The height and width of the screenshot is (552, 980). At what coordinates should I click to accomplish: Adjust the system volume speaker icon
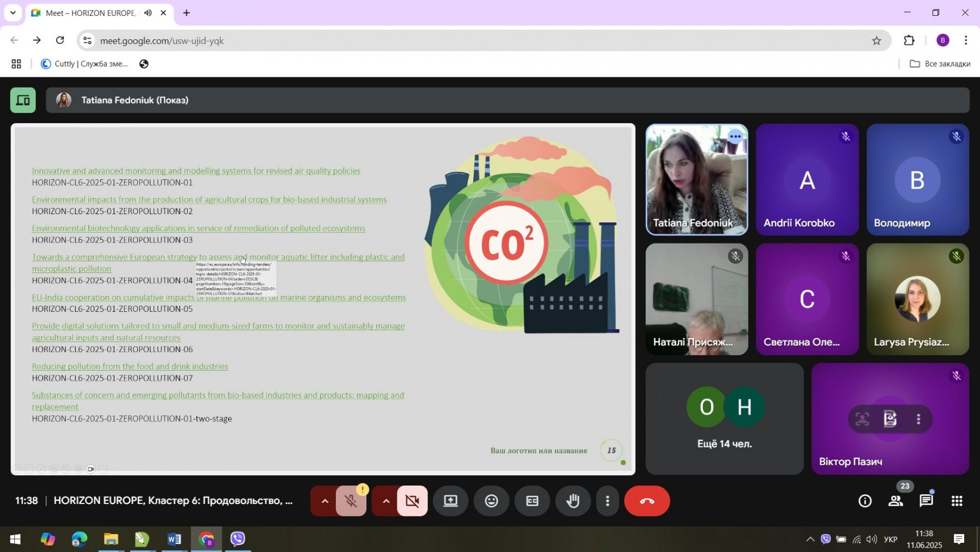[872, 539]
